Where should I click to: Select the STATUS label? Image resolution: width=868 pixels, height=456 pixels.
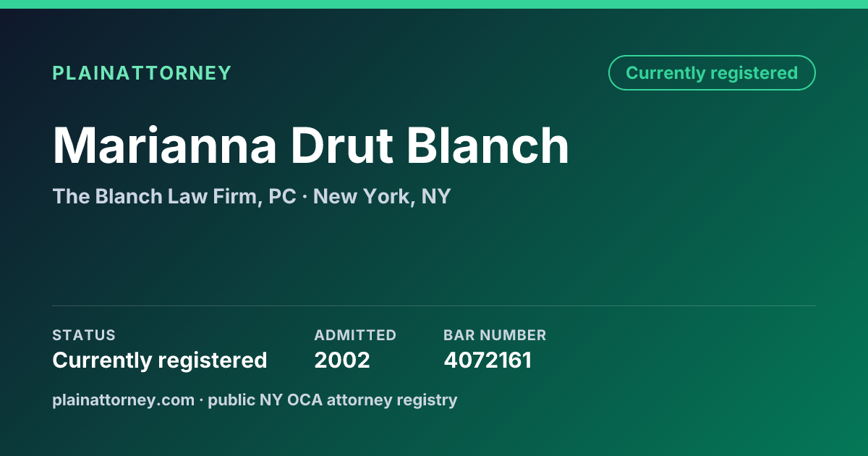pyautogui.click(x=84, y=335)
